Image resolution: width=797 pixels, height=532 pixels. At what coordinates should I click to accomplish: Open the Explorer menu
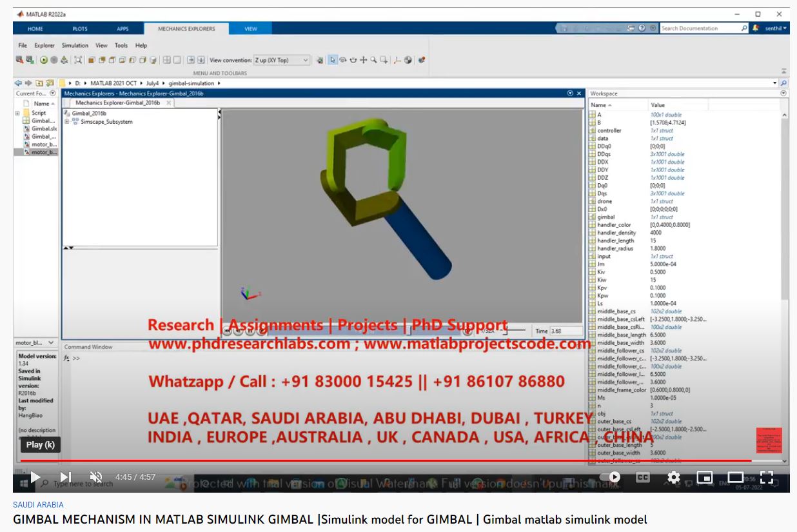[44, 46]
